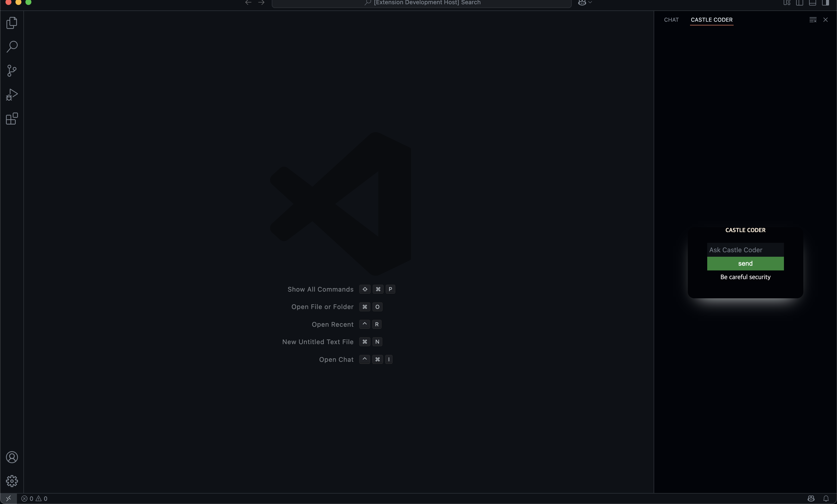Expand the Copilot dropdown chevron in title bar
Screen dimensions: 837x504
click(590, 3)
